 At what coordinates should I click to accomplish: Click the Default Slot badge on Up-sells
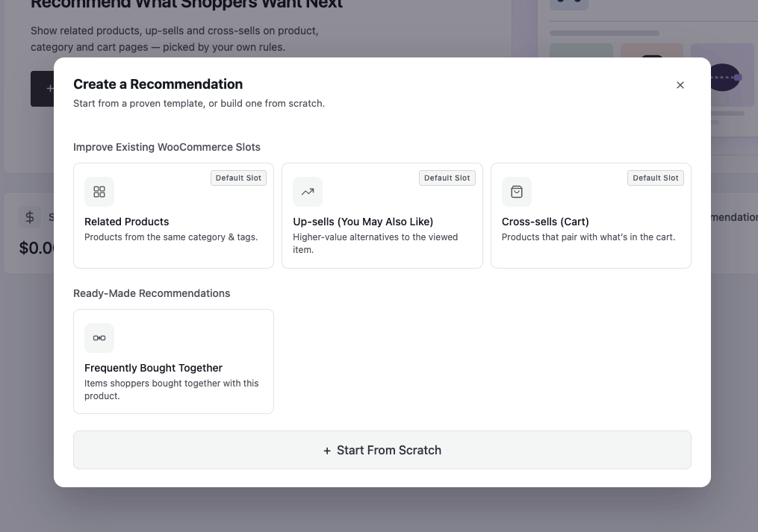(x=447, y=178)
